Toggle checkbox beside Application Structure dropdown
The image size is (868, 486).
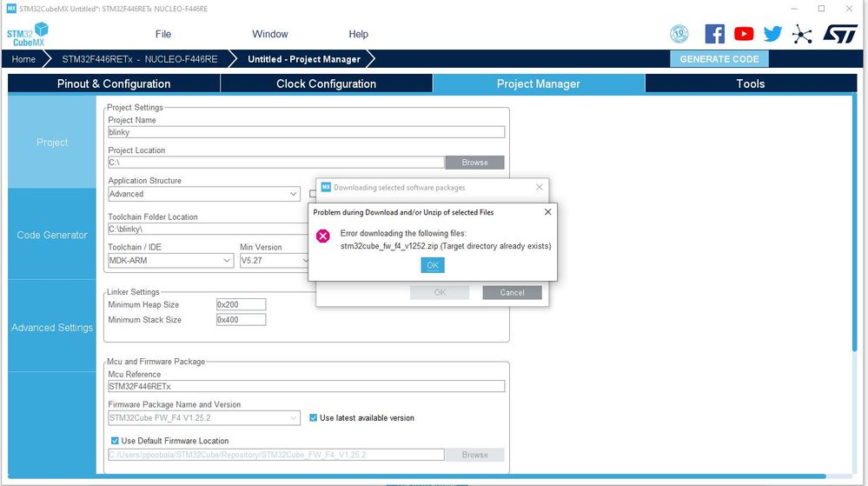[313, 194]
